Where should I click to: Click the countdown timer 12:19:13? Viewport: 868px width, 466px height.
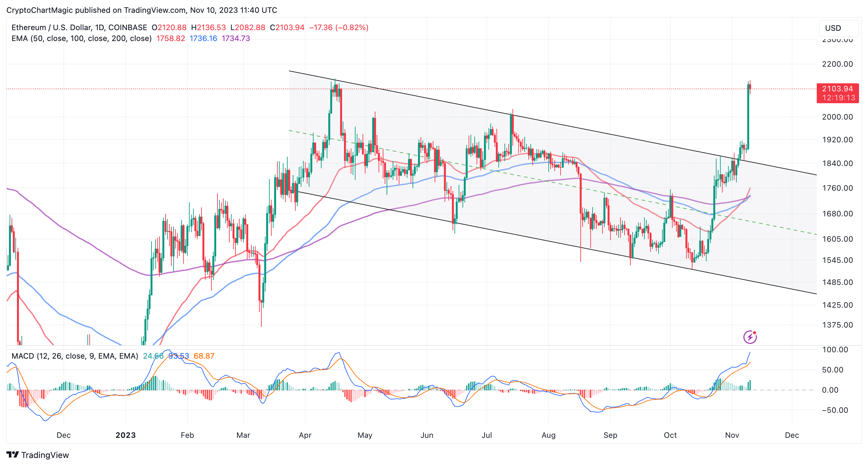[x=838, y=98]
